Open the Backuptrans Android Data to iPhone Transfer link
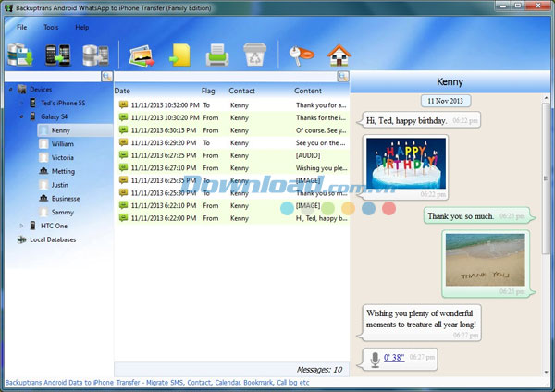This screenshot has width=555, height=392. [157, 383]
